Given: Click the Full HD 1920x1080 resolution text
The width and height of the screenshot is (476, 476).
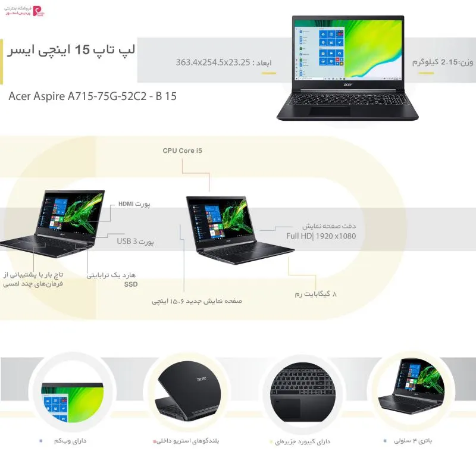Looking at the screenshot, I should point(321,236).
